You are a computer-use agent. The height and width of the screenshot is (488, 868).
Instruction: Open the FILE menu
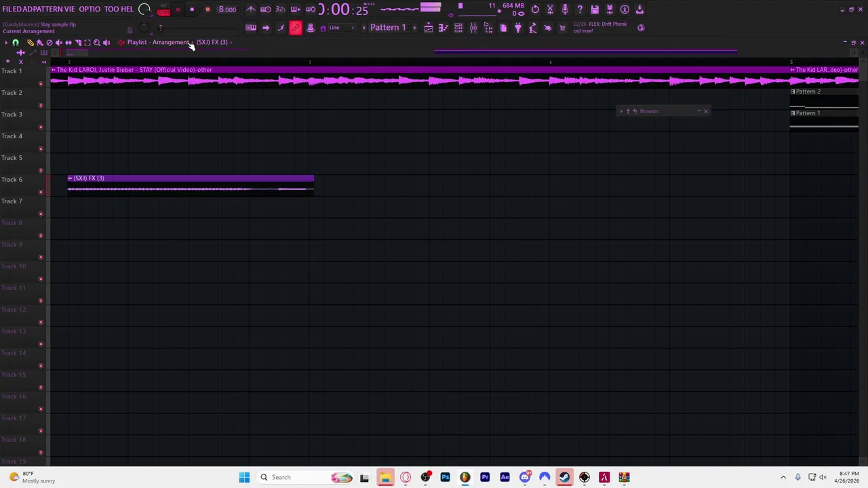(x=7, y=9)
